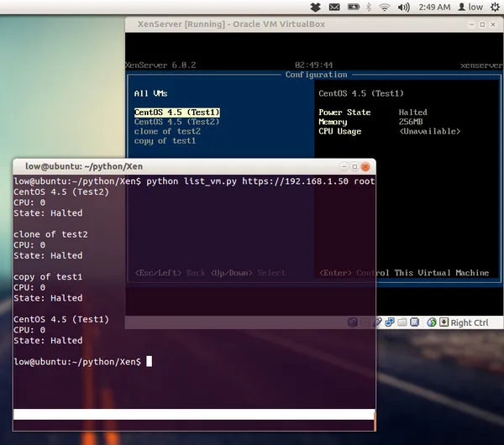Minimize the low@ubuntu terminal window
The height and width of the screenshot is (445, 504).
(344, 166)
